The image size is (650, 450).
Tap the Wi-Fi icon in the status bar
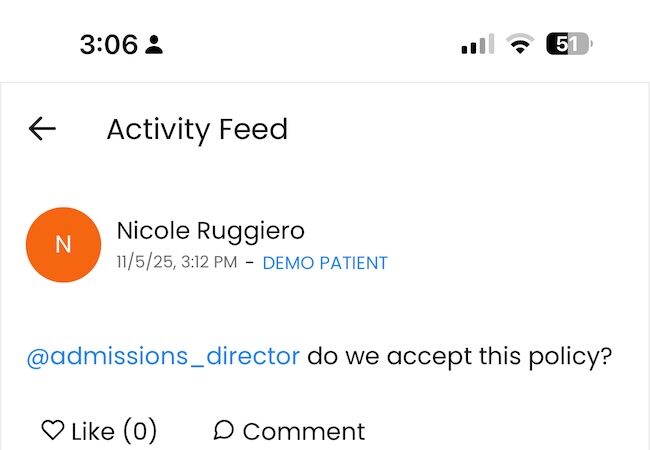(519, 45)
